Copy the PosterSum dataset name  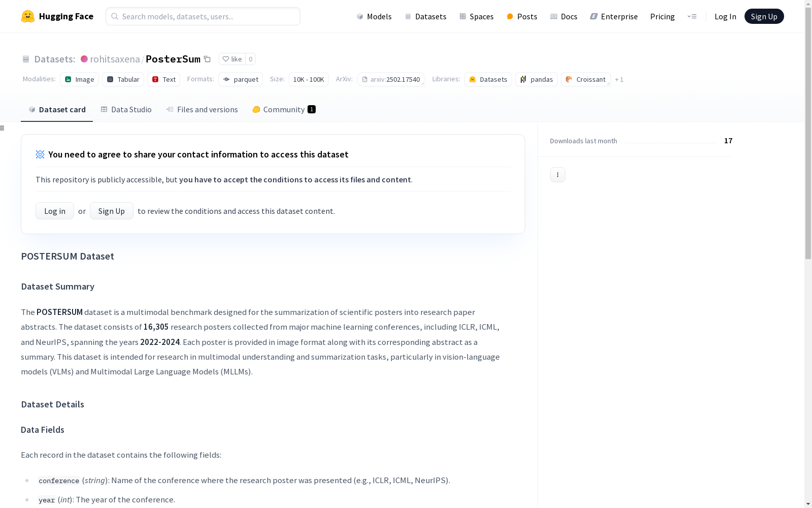point(207,59)
